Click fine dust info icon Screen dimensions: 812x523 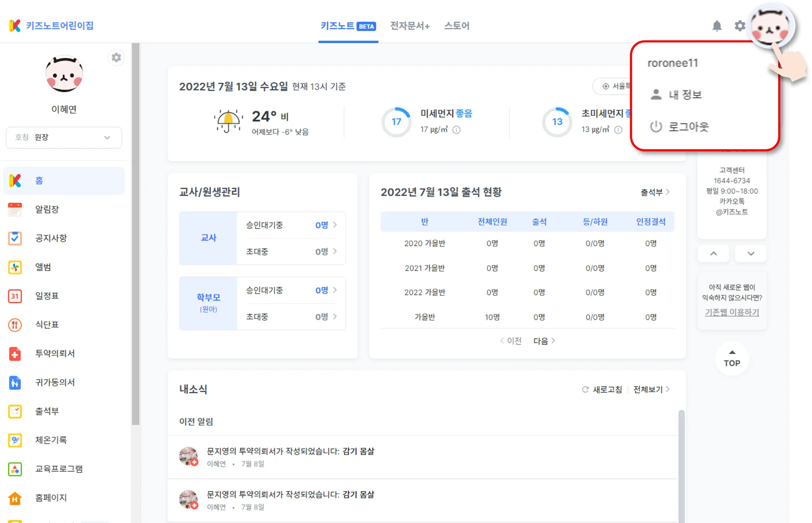click(x=456, y=130)
